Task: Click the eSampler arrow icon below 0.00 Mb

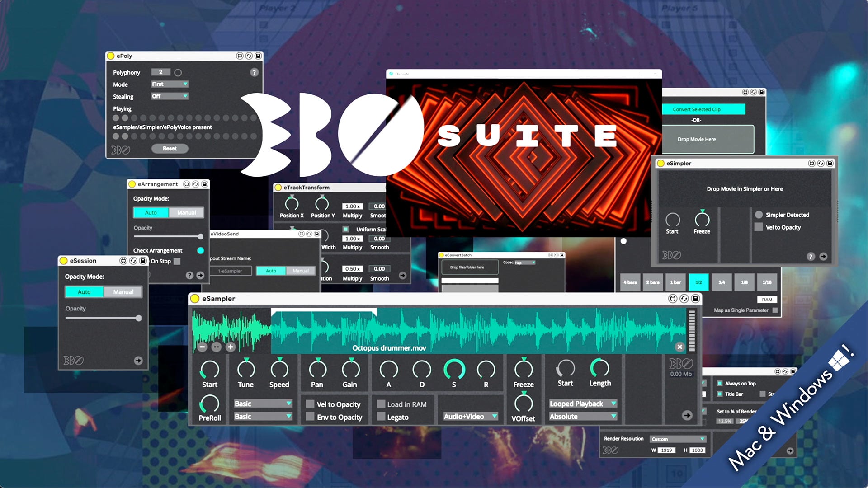Action: coord(687,415)
